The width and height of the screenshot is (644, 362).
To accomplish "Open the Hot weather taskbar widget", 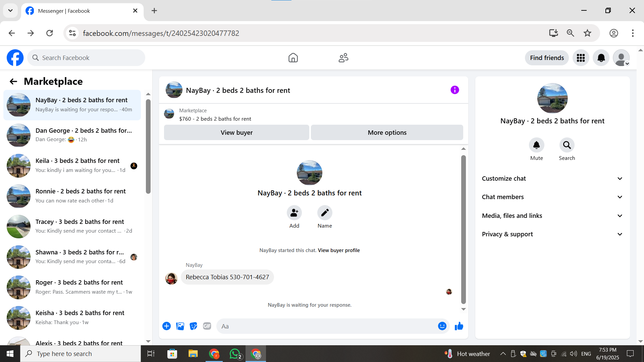I will click(467, 354).
